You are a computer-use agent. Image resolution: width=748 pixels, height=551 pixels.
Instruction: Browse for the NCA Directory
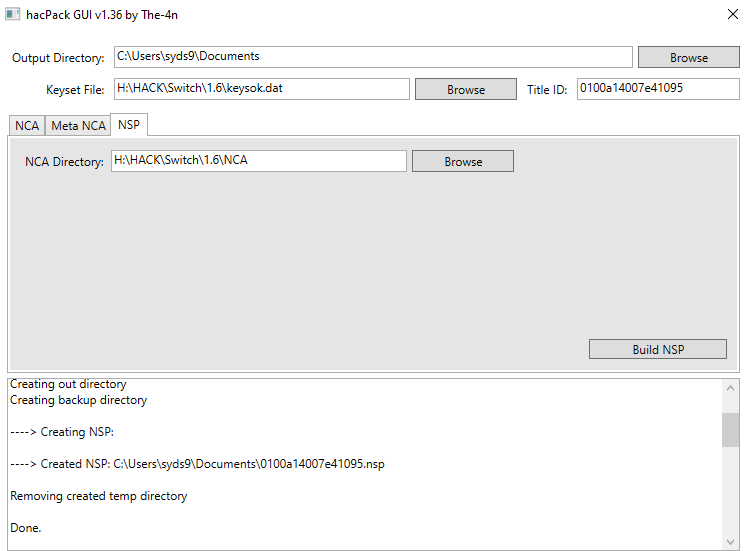pyautogui.click(x=463, y=161)
